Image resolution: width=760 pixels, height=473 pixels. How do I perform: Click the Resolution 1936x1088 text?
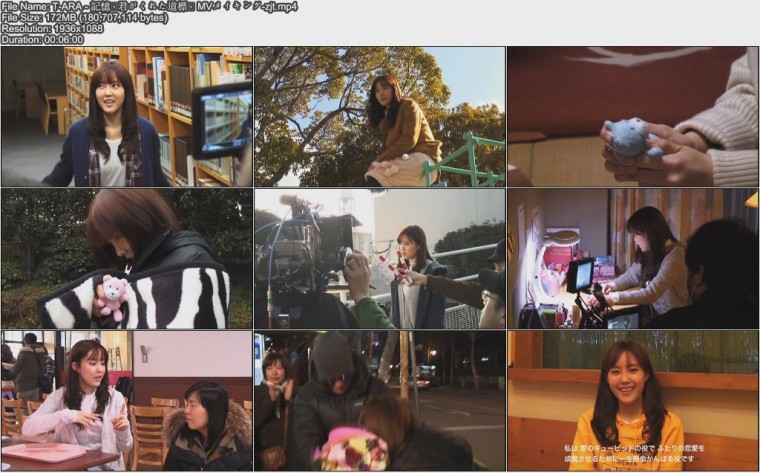click(52, 29)
